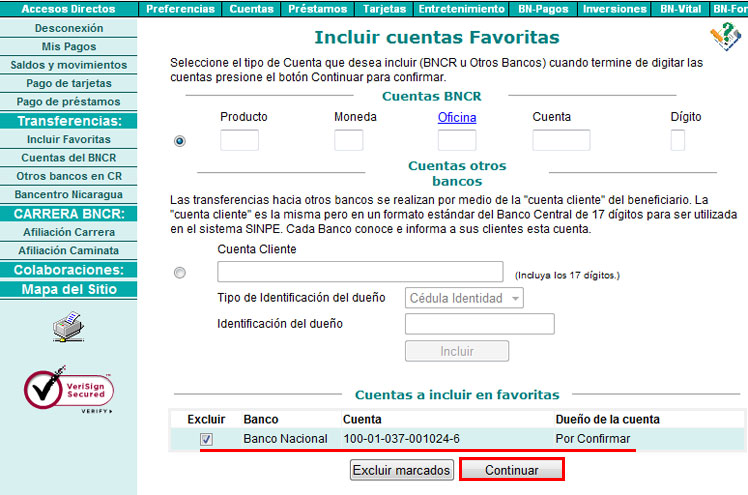This screenshot has height=495, width=748.
Task: Open Afiliación Carrera link
Action: (x=69, y=232)
